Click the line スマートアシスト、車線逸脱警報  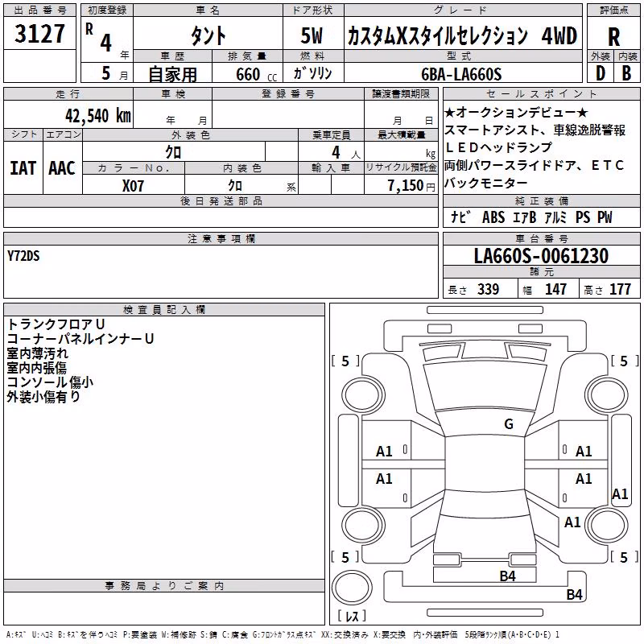coord(535,130)
